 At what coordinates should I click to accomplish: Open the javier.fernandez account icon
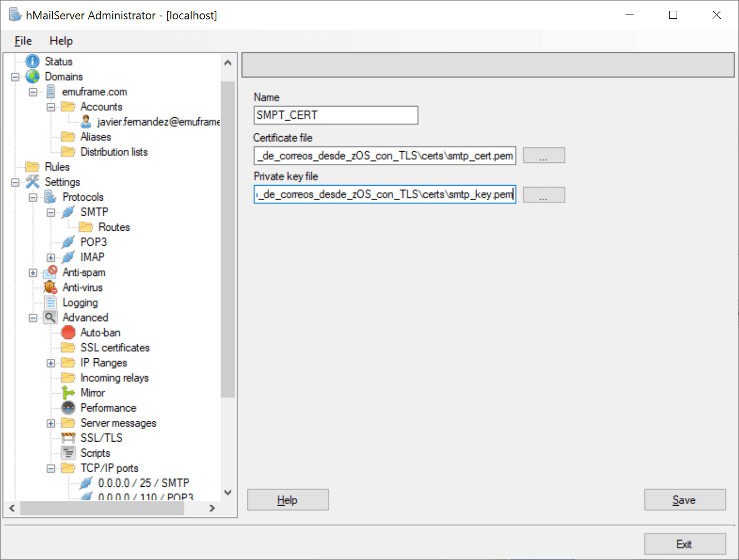click(x=86, y=122)
